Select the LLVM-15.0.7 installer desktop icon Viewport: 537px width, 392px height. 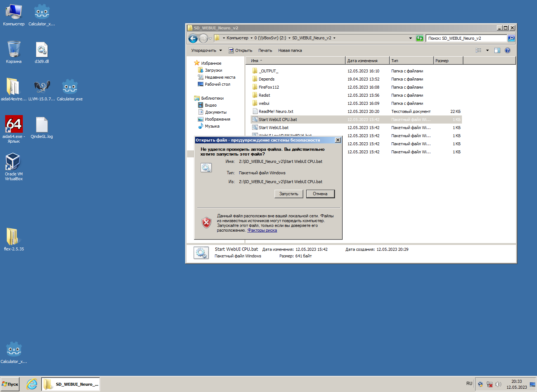click(42, 90)
